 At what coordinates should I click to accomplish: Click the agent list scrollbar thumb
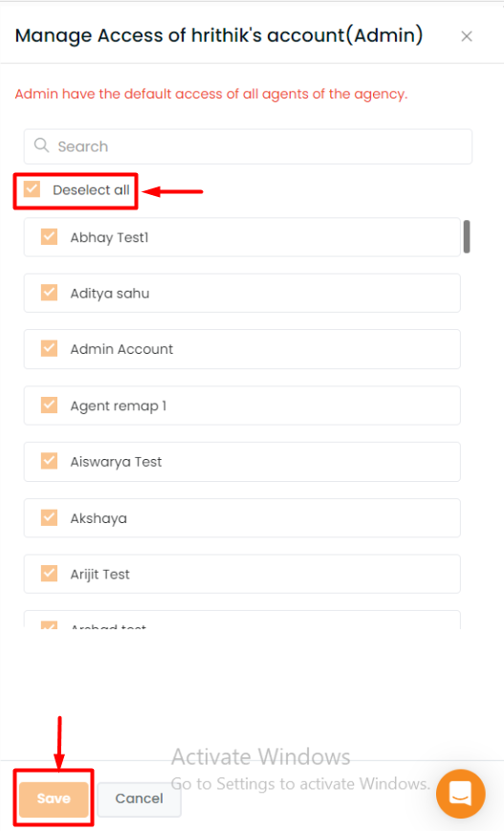467,237
